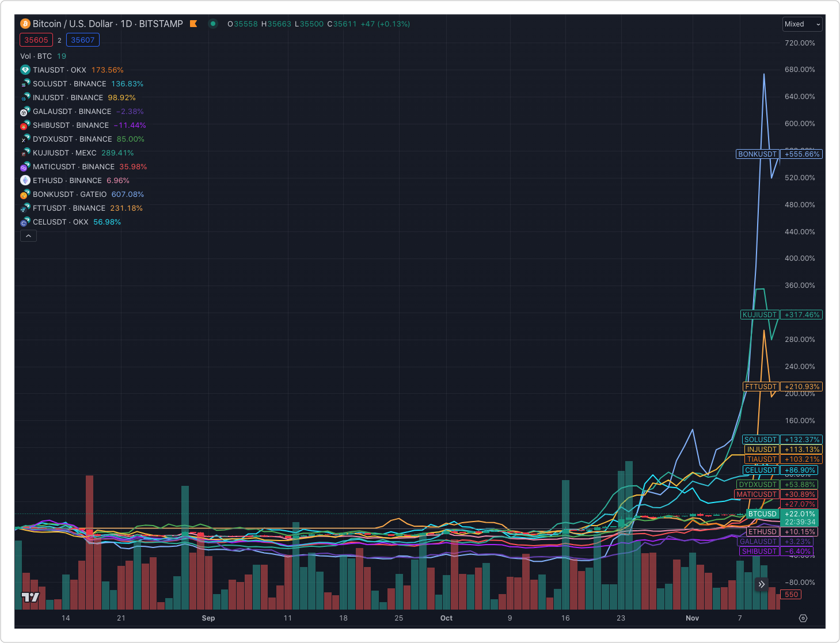Click the DYDXUSDT coin icon in legend
840x643 pixels.
tap(25, 139)
